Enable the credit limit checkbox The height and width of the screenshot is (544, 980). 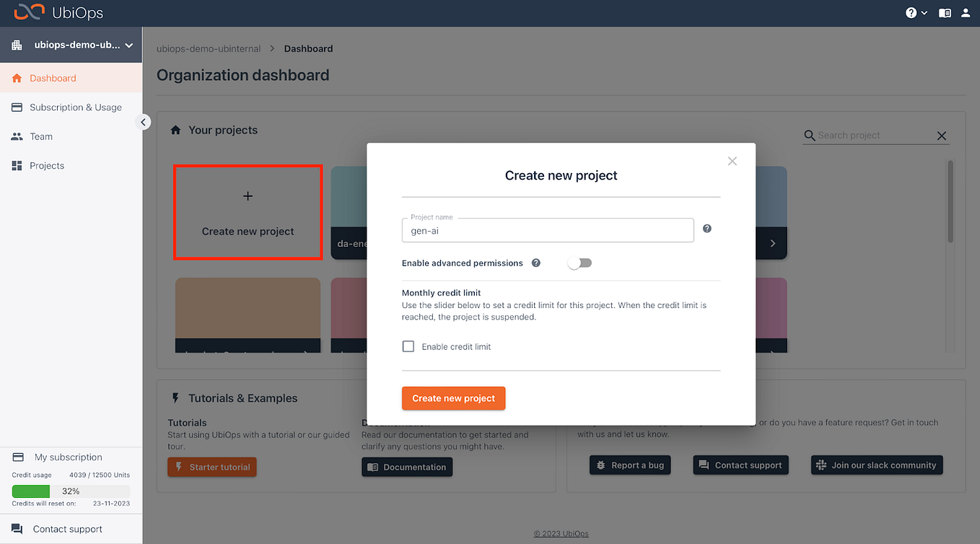408,346
